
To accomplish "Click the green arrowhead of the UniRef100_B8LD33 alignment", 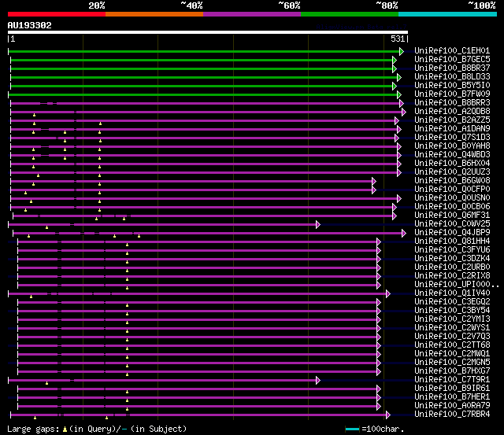I will tap(399, 77).
